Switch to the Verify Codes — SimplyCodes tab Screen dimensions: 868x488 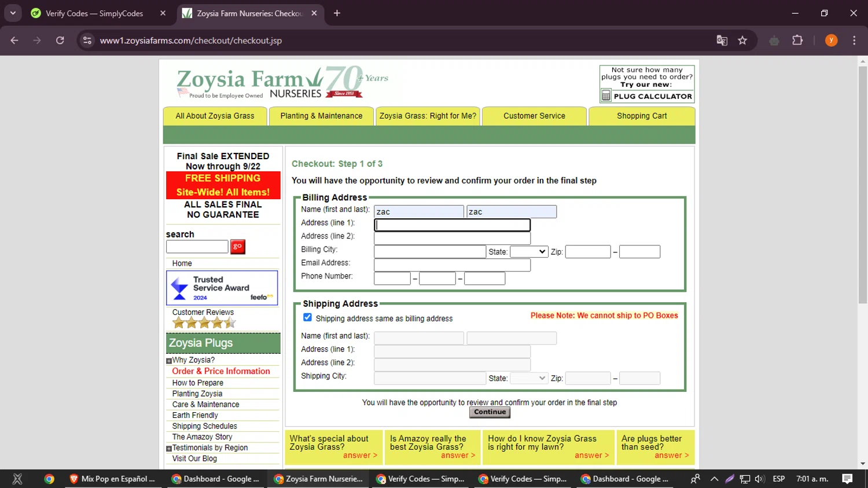pos(94,13)
